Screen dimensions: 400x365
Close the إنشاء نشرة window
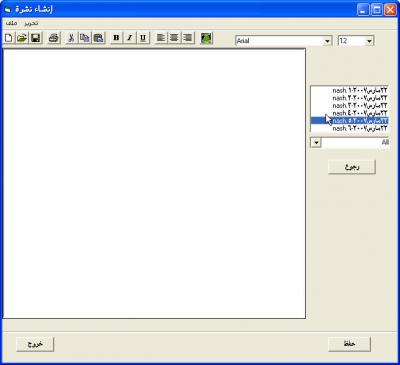tap(390, 10)
